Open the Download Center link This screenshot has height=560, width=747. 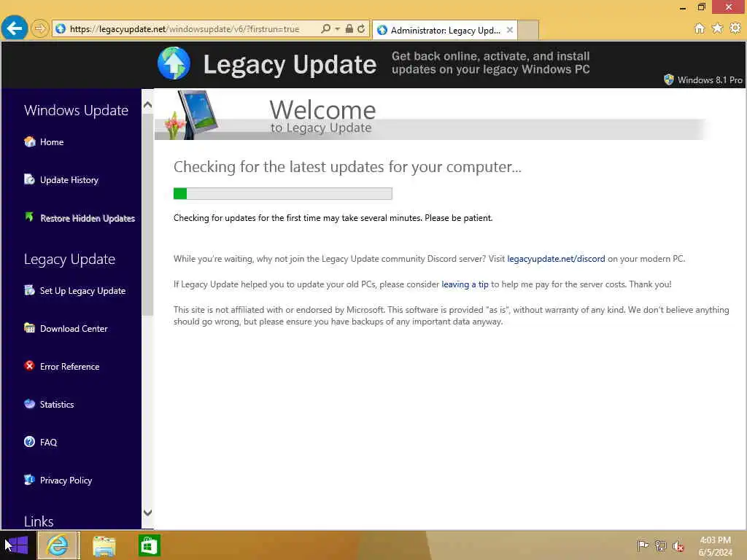click(74, 329)
